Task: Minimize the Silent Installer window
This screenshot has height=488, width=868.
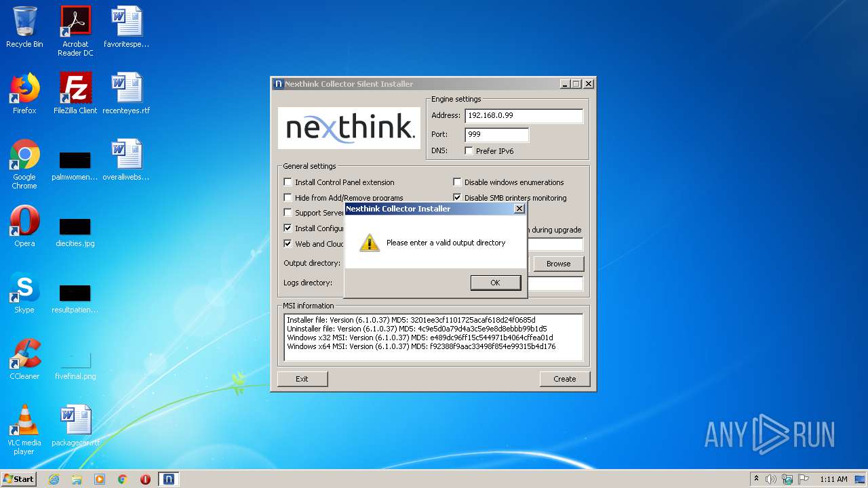Action: [x=564, y=84]
